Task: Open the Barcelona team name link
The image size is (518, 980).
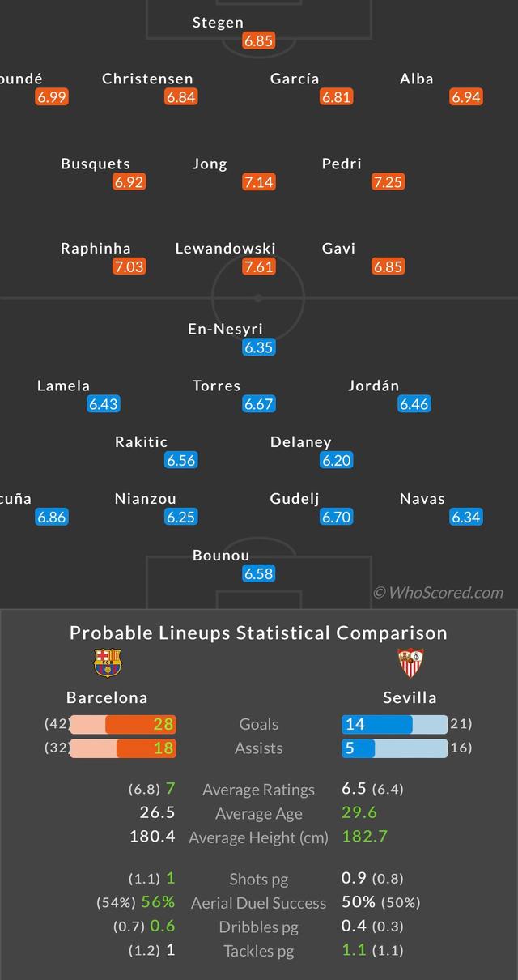Action: point(107,697)
